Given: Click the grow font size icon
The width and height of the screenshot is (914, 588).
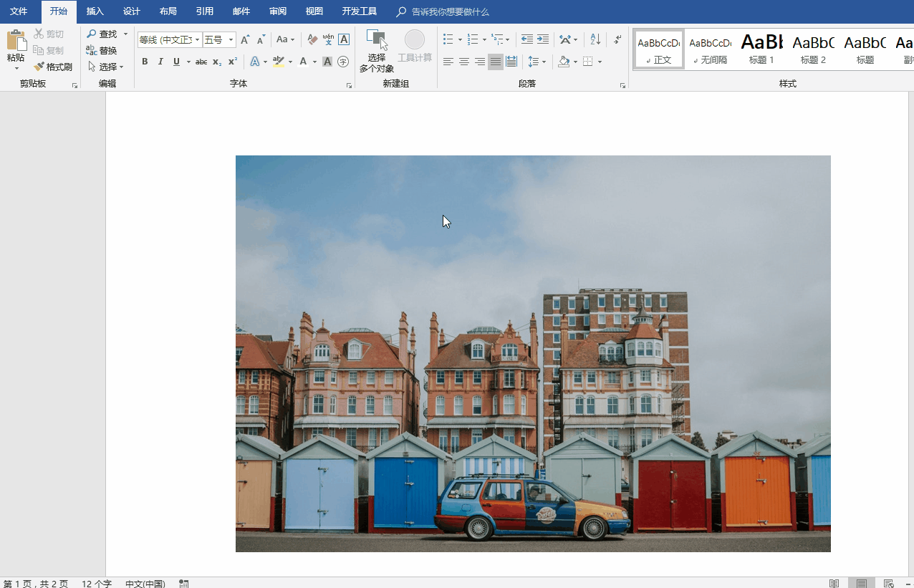Looking at the screenshot, I should click(245, 39).
